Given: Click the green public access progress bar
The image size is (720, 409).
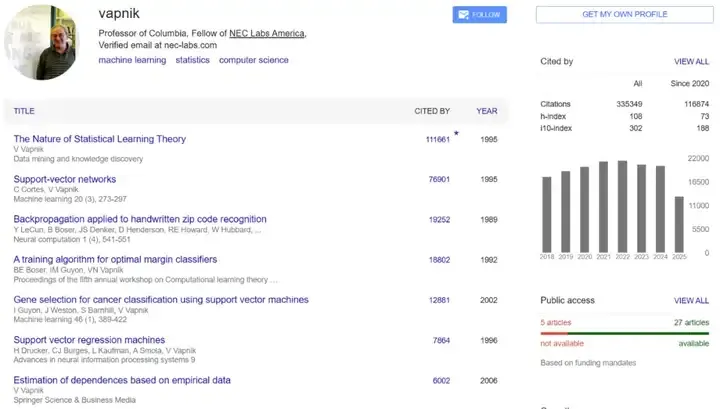Looking at the screenshot, I should (638, 334).
